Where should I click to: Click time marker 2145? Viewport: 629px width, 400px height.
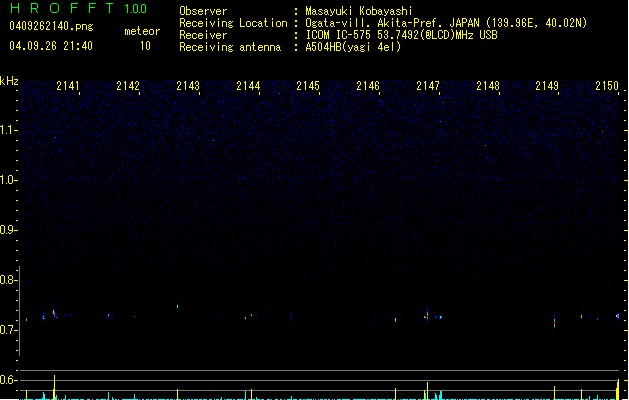point(308,86)
